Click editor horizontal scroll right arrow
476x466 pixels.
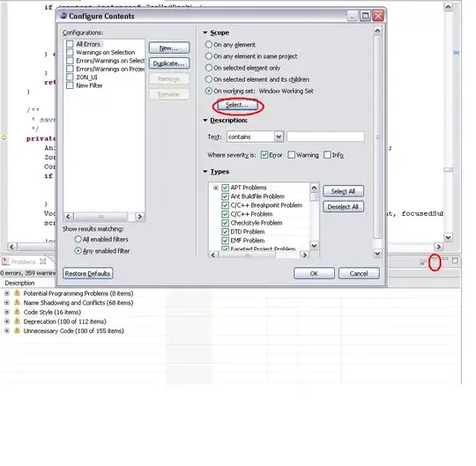coord(438,247)
